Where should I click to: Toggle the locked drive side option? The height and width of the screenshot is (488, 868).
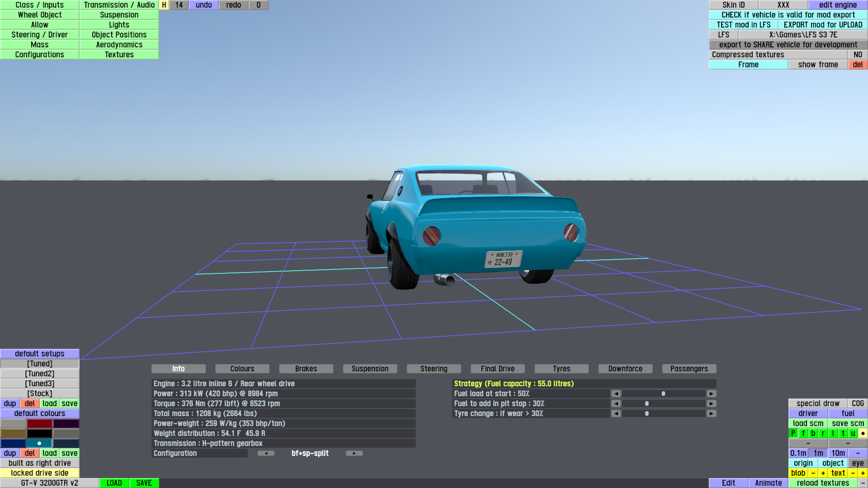pyautogui.click(x=40, y=473)
